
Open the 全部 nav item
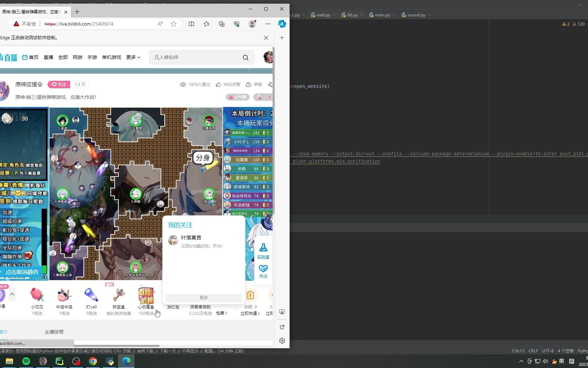coord(63,57)
